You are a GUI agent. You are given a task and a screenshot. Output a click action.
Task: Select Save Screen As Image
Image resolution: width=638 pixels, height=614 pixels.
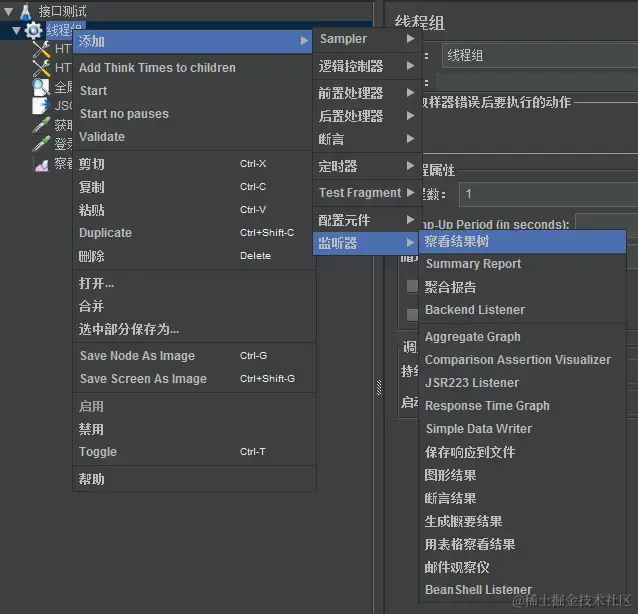pyautogui.click(x=194, y=379)
